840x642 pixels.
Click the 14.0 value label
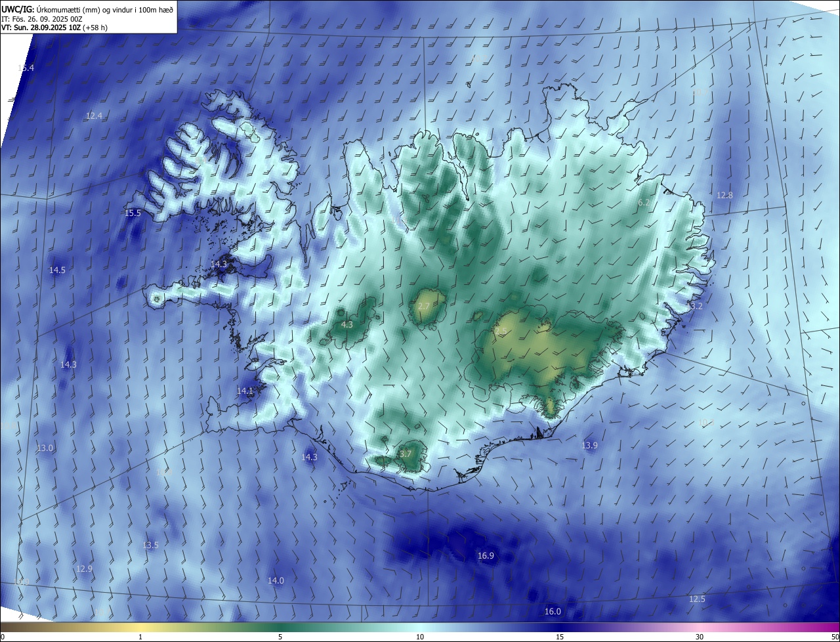[276, 581]
